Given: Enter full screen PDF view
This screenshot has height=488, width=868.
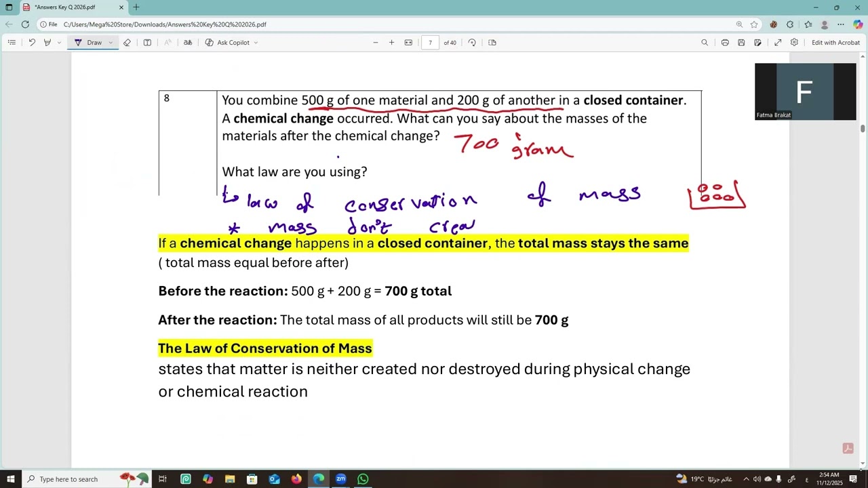Looking at the screenshot, I should 778,43.
